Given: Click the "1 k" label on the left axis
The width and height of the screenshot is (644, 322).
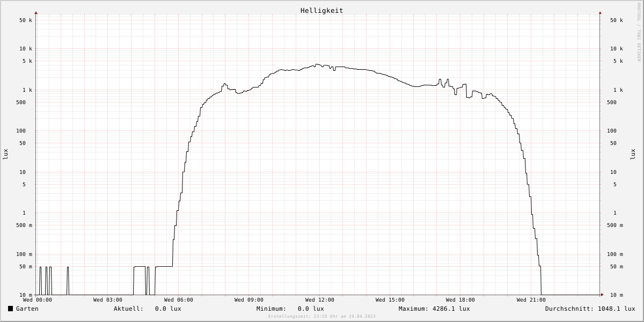Looking at the screenshot, I should [x=27, y=90].
